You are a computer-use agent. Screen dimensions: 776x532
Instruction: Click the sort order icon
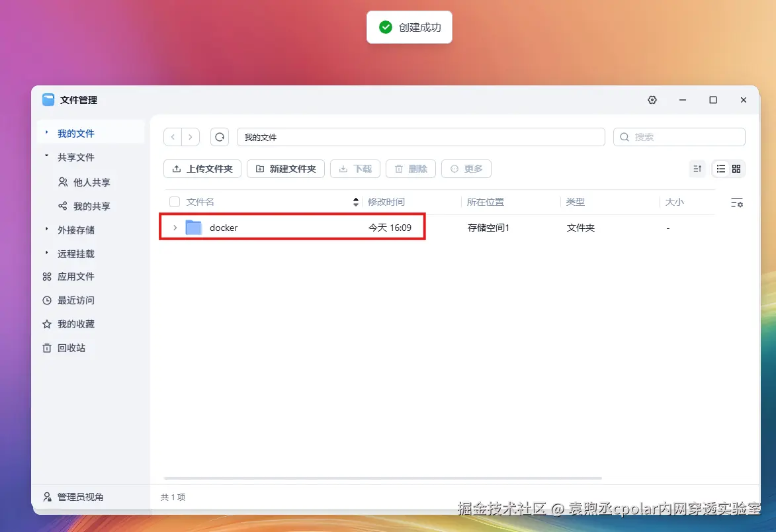(697, 169)
